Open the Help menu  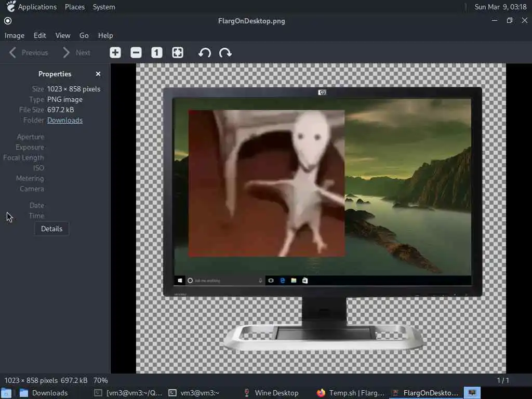105,35
